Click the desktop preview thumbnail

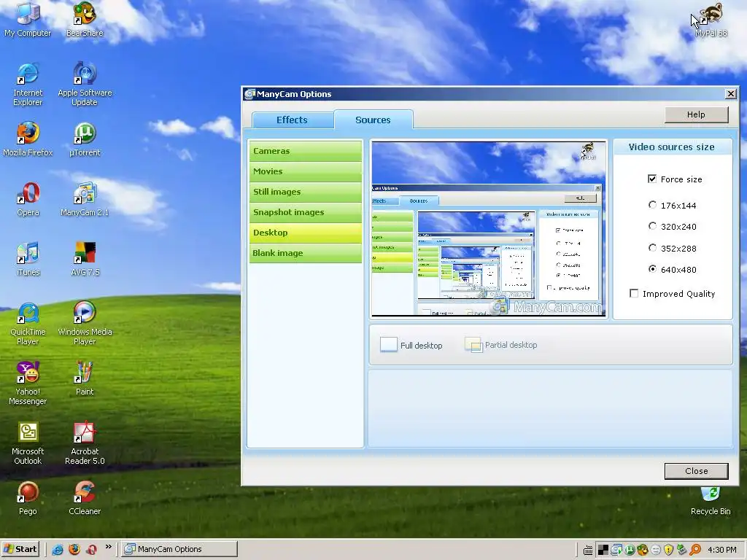tap(488, 229)
